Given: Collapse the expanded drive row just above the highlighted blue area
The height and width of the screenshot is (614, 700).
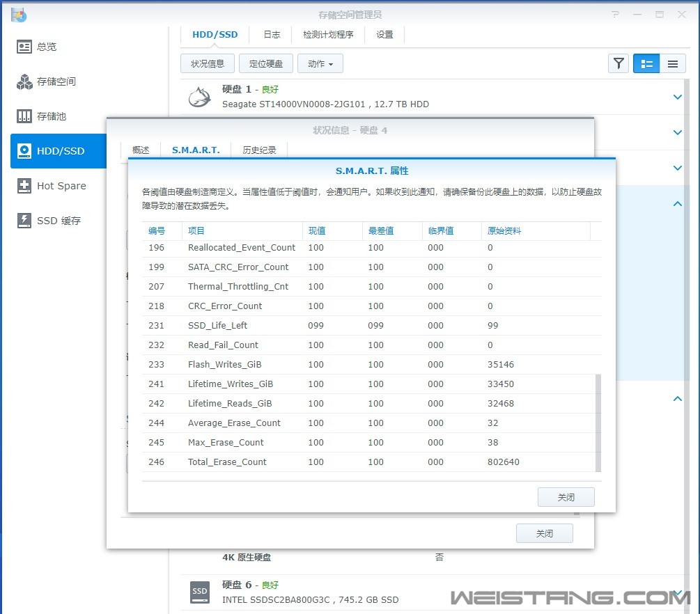Looking at the screenshot, I should tap(677, 203).
